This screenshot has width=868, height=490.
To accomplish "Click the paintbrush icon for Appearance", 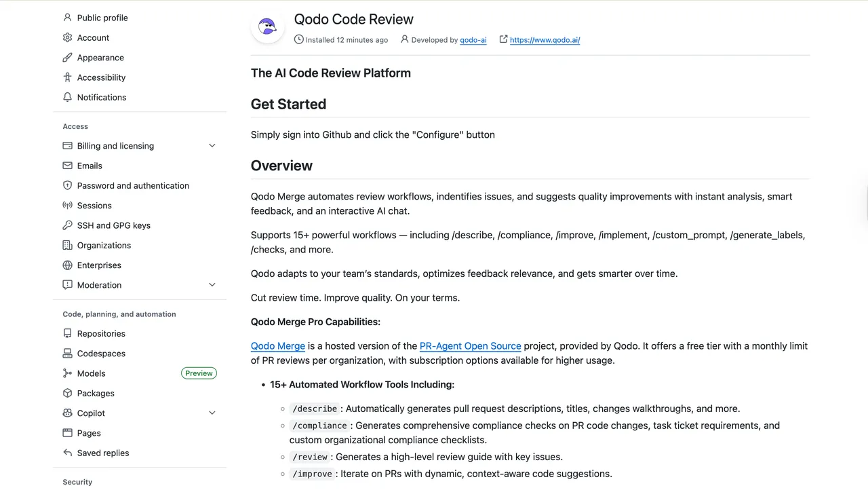I will (67, 58).
